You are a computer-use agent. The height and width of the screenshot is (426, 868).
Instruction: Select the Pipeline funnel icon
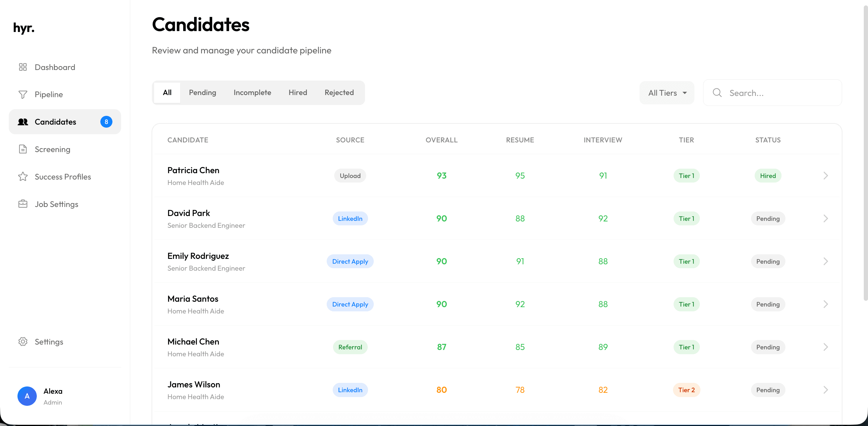coord(23,94)
